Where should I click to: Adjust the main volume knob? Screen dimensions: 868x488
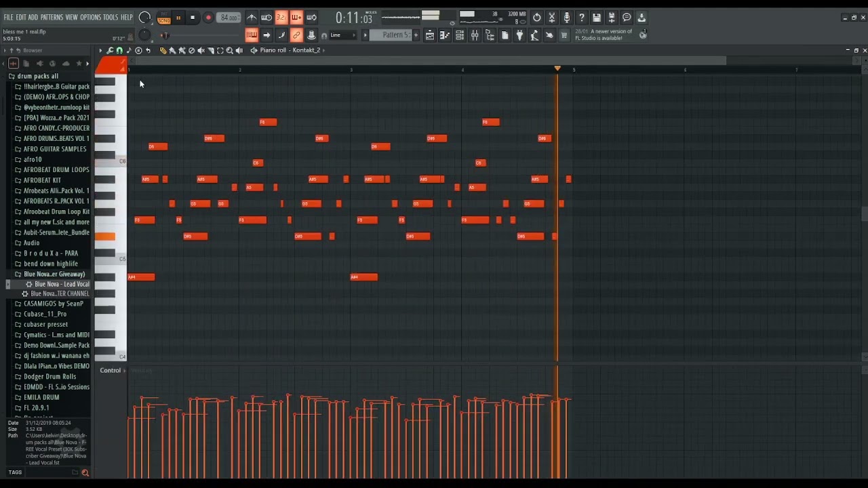point(145,17)
